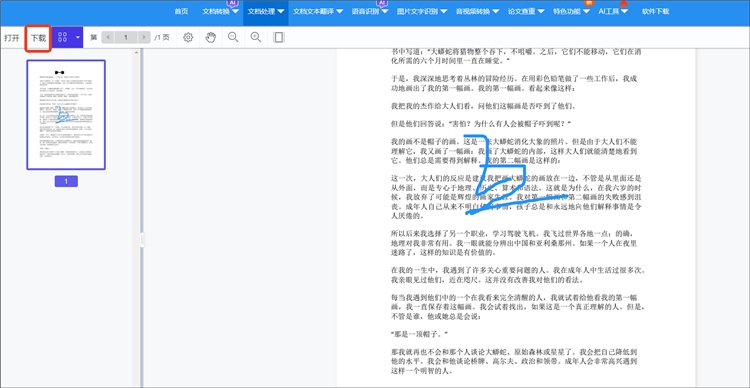The image size is (750, 388).
Task: Expand the 文档文本翻译 menu
Action: point(318,11)
